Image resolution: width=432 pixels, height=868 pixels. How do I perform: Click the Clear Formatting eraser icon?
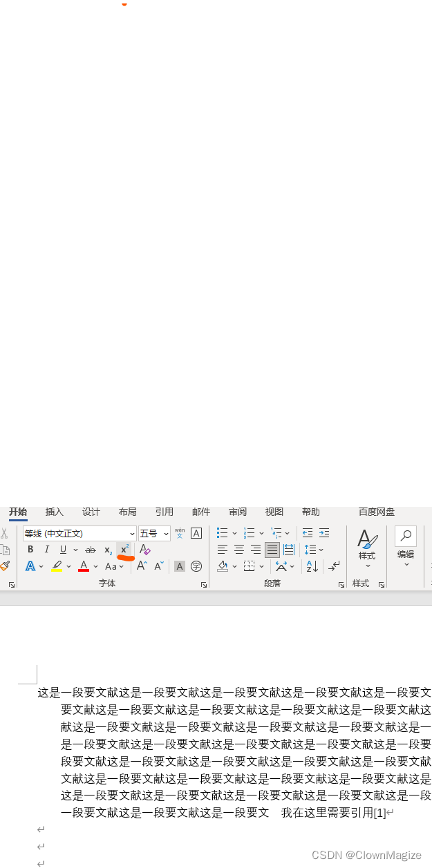click(x=144, y=550)
